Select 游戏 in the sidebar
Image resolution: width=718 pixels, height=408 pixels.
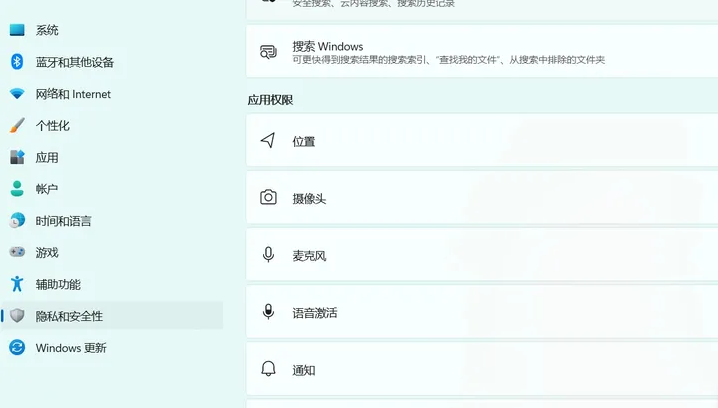112,252
